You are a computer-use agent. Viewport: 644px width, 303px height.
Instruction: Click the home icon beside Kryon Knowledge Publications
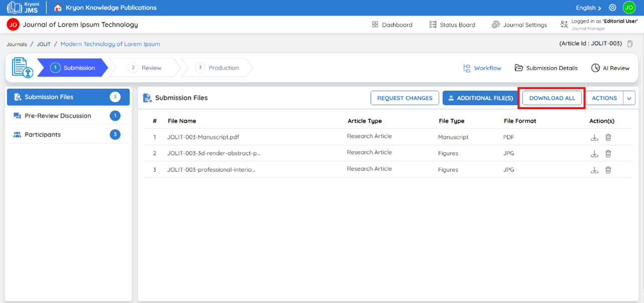[x=58, y=8]
